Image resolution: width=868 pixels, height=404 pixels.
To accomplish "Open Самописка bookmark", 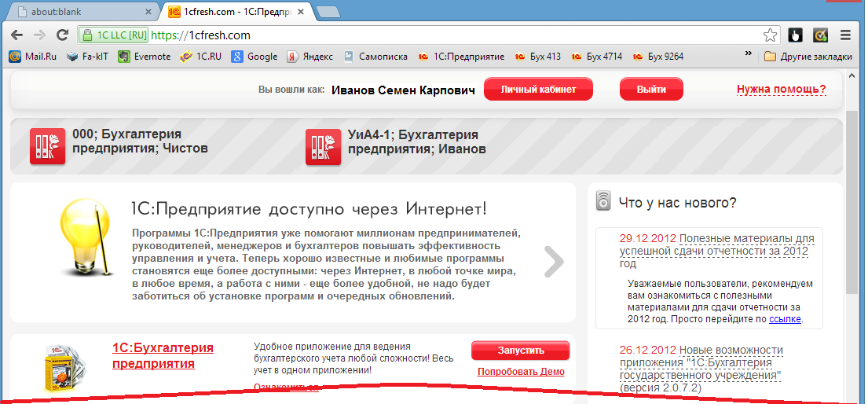I will coord(375,57).
